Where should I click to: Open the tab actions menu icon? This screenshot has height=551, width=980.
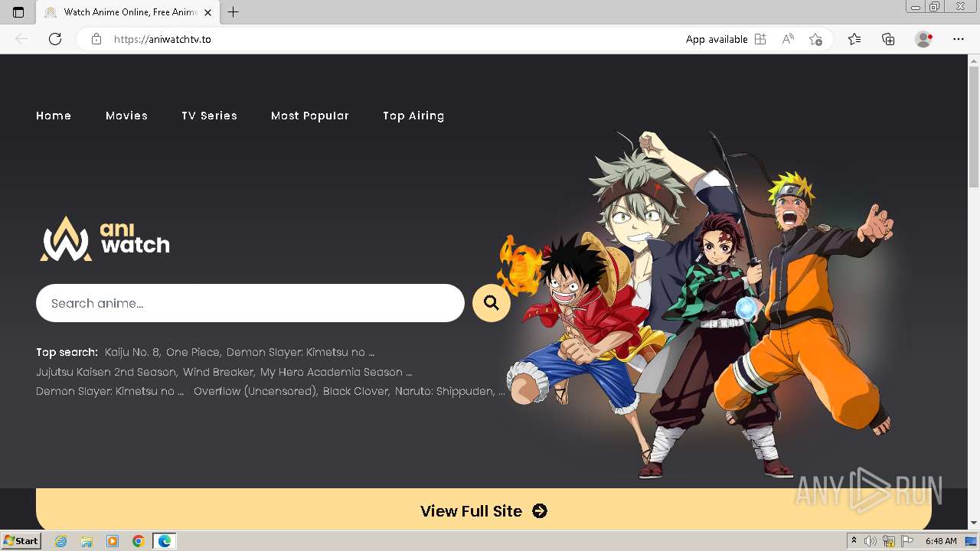(x=18, y=12)
